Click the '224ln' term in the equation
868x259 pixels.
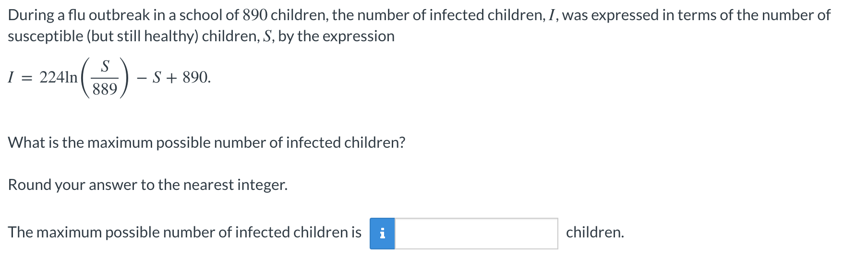[58, 78]
